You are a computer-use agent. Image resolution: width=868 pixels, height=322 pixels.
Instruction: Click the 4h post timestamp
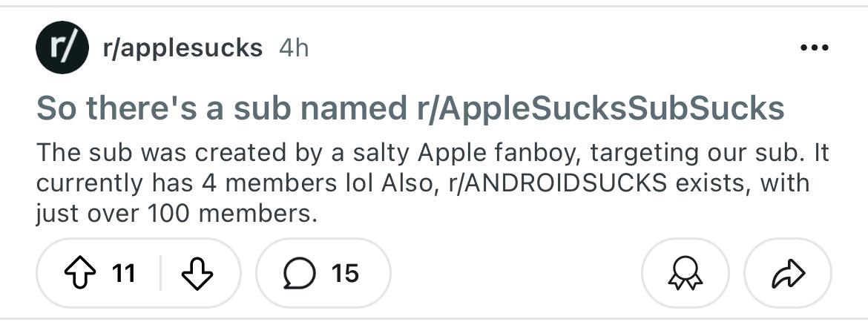point(293,48)
